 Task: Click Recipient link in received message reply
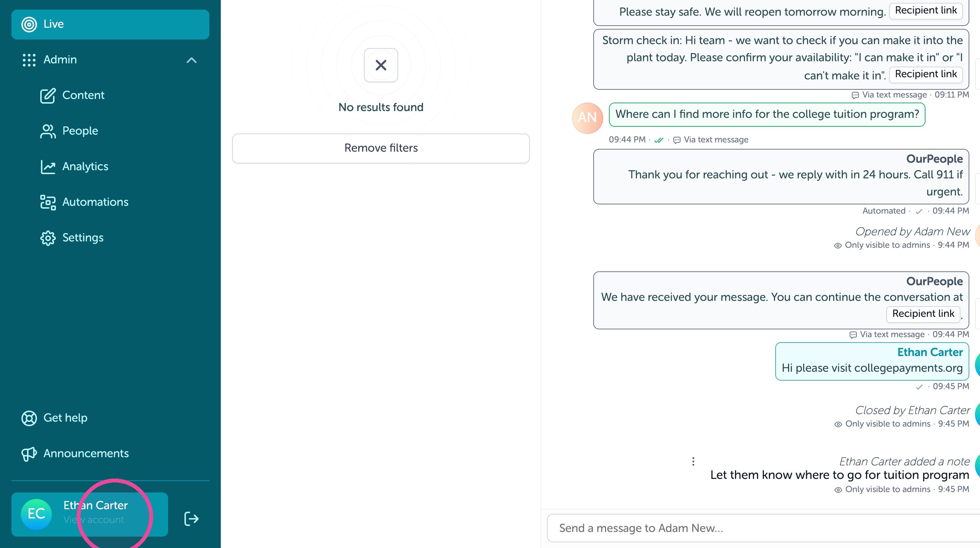(x=923, y=314)
